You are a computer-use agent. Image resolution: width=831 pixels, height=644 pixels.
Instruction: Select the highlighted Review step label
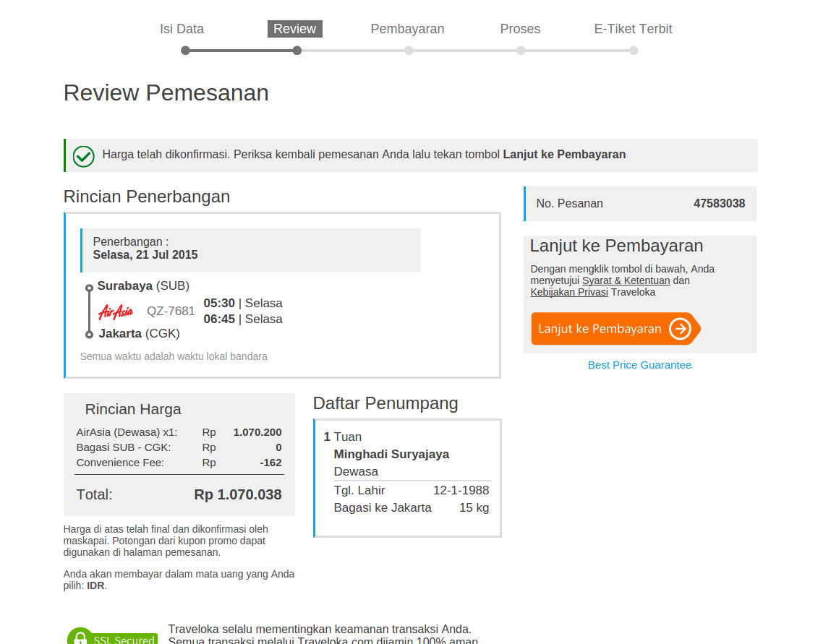click(x=294, y=29)
